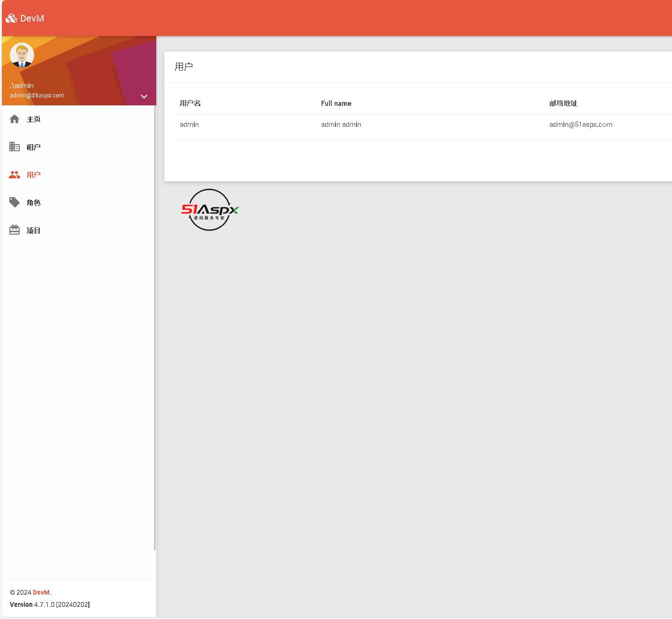Click the sidebar email admin@51aspx.com
Image resolution: width=672 pixels, height=619 pixels.
pos(37,96)
